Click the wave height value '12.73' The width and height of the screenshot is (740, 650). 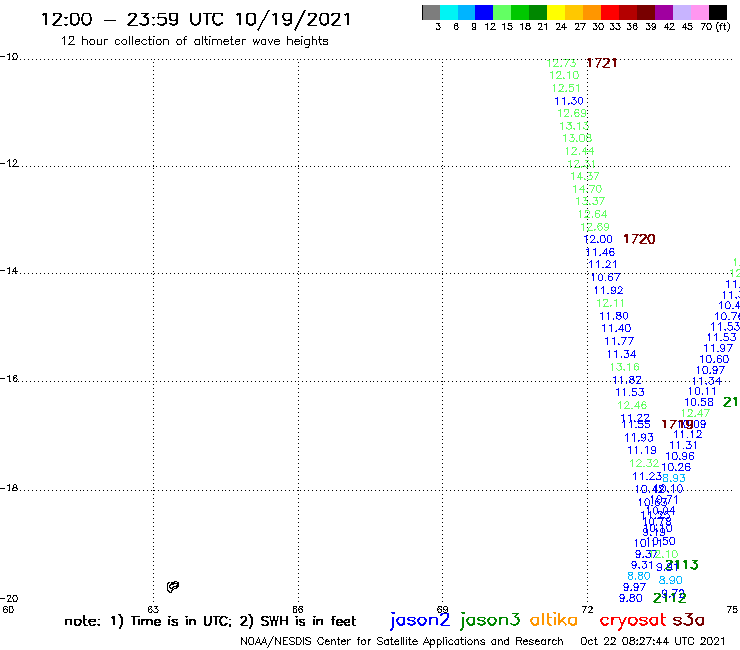pyautogui.click(x=561, y=63)
